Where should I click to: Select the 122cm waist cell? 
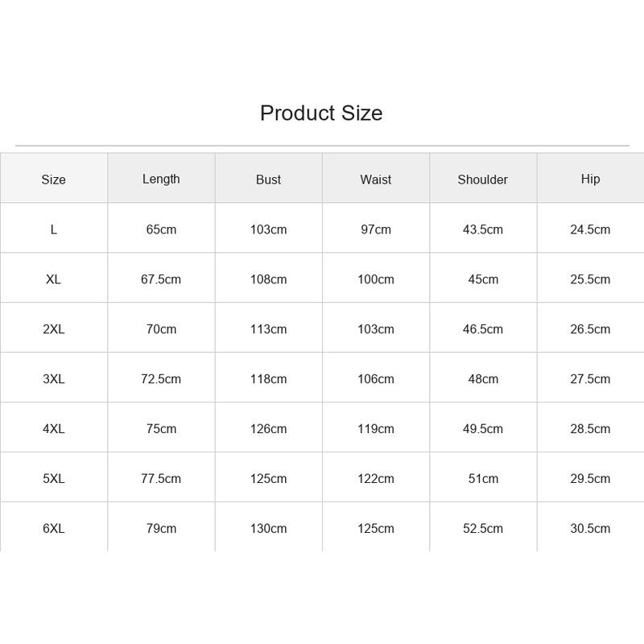coord(376,478)
